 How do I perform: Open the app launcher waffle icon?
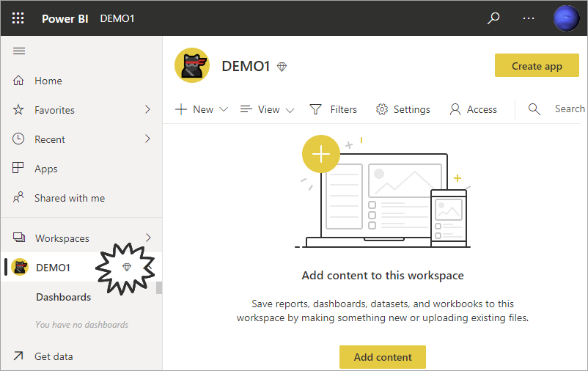tap(18, 18)
